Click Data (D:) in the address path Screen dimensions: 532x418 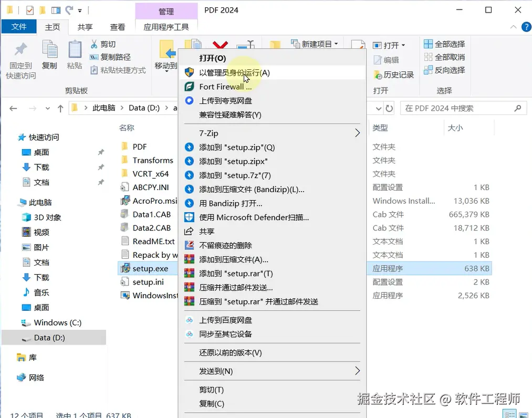(144, 108)
